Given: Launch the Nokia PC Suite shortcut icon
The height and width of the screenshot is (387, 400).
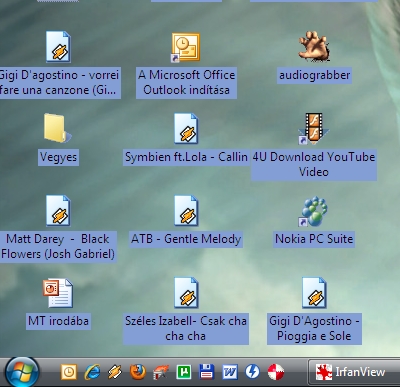Looking at the screenshot, I should (314, 211).
